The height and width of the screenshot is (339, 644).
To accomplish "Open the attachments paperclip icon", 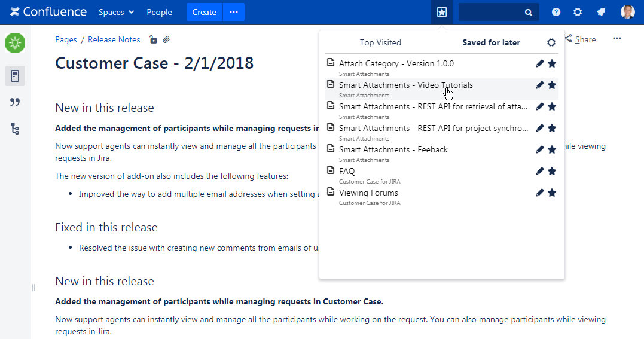I will click(167, 40).
